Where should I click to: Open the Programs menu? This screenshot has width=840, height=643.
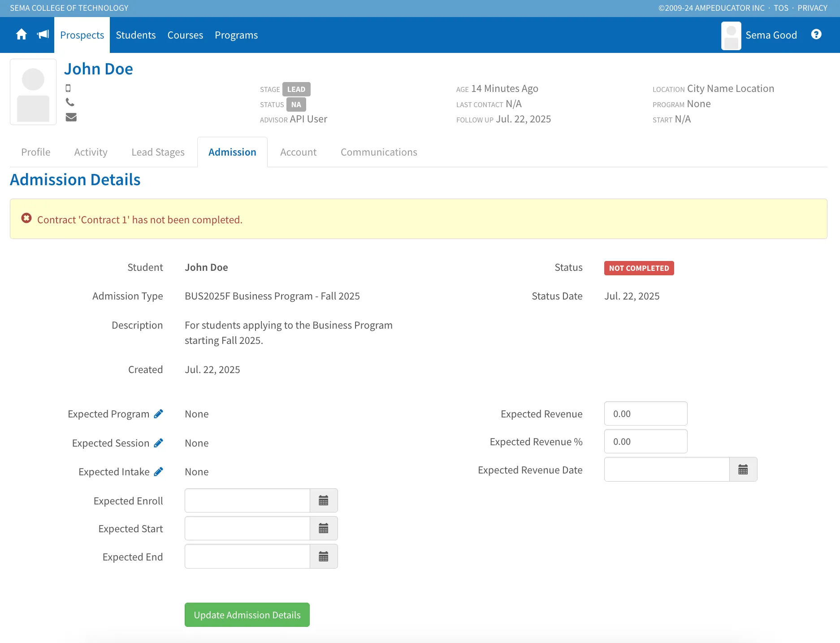[x=236, y=35]
